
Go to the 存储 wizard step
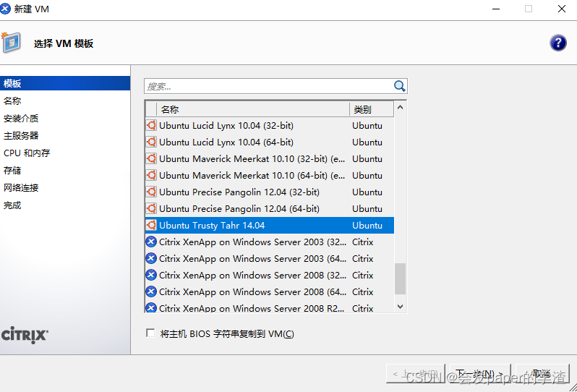pyautogui.click(x=12, y=171)
